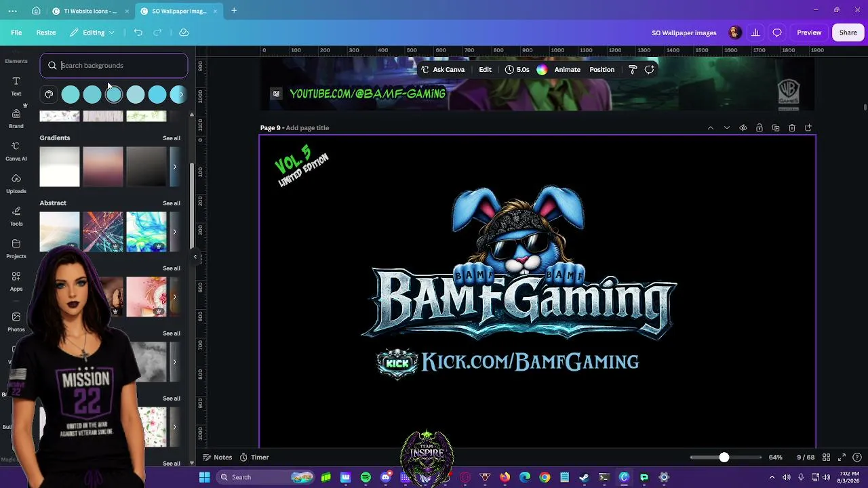Screen dimensions: 868x488
Task: Open the analytics bar chart icon
Action: click(x=755, y=33)
